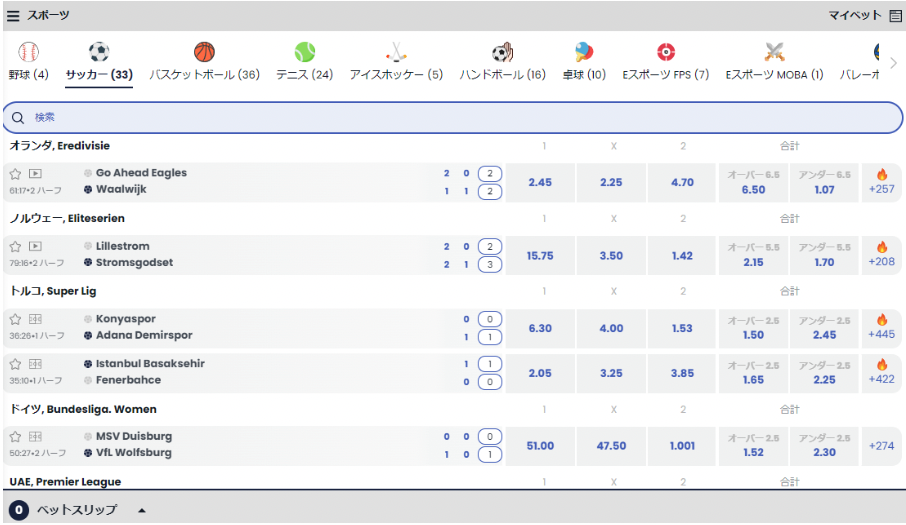Select the handball ハンドボール icon
Image resolution: width=906 pixels, height=525 pixels.
coord(502,52)
